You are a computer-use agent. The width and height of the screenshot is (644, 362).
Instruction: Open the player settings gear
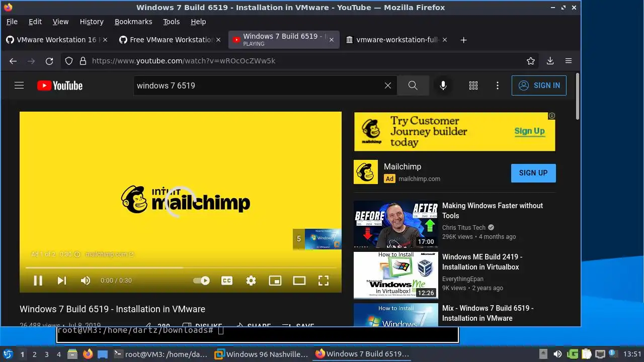[x=251, y=281]
